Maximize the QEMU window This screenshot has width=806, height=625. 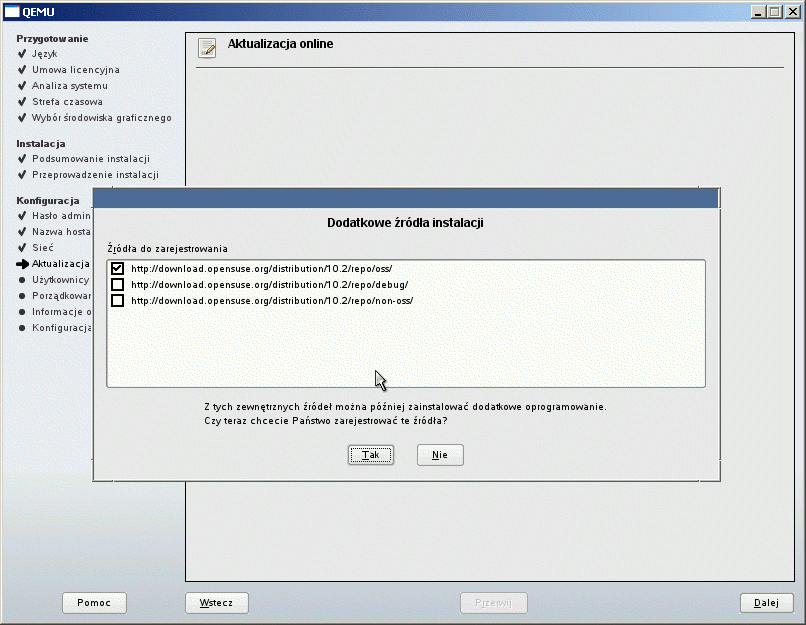tap(776, 10)
